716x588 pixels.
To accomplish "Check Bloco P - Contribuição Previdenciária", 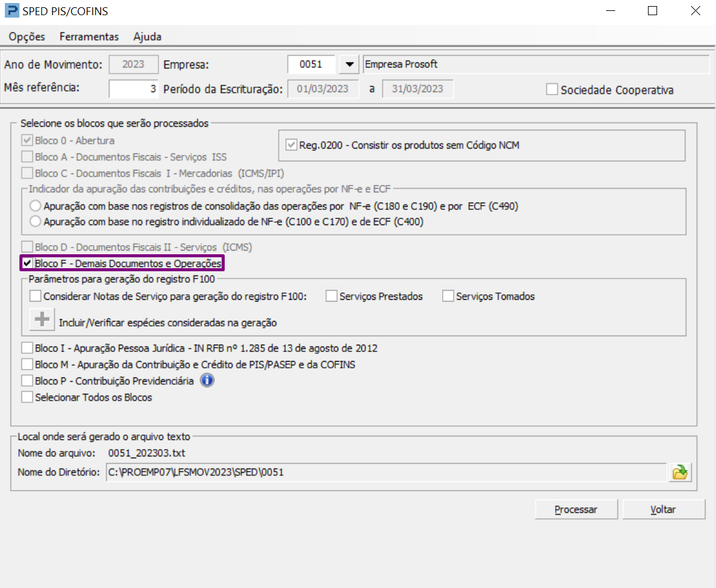I will (x=27, y=381).
